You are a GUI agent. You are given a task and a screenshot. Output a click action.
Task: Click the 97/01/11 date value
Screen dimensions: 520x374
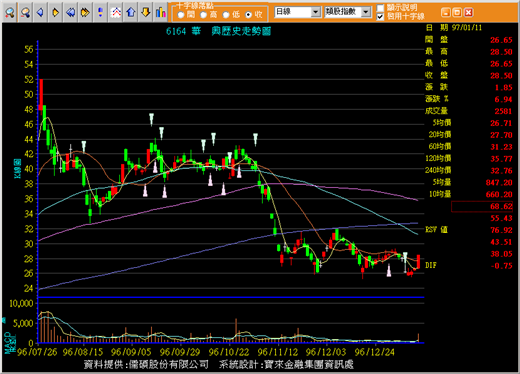(x=467, y=28)
